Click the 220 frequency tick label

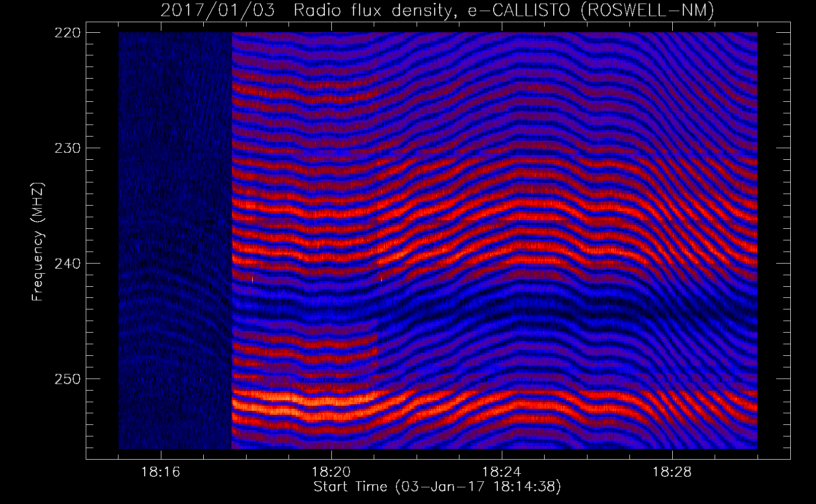(x=67, y=33)
